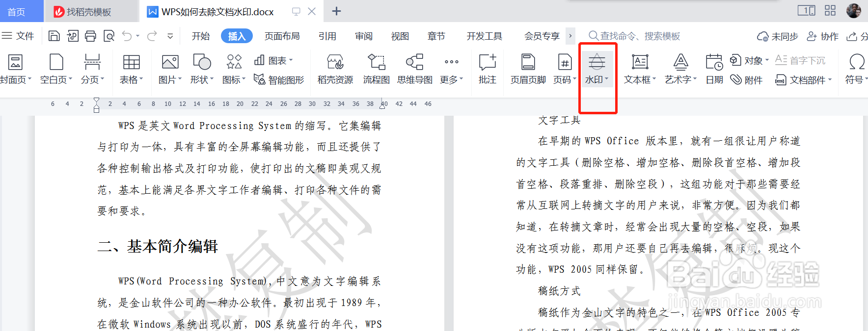Apply 首字下沉 drop cap
Image resolution: width=868 pixels, height=331 pixels.
800,60
